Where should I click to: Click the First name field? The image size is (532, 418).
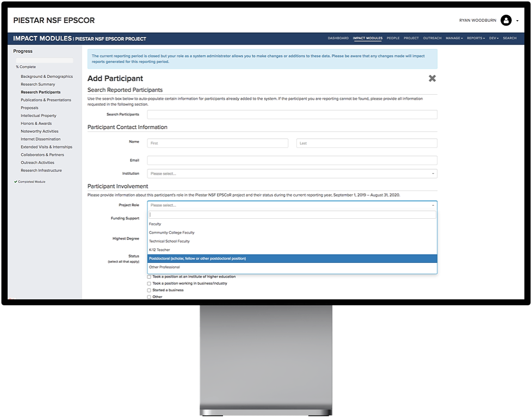218,143
